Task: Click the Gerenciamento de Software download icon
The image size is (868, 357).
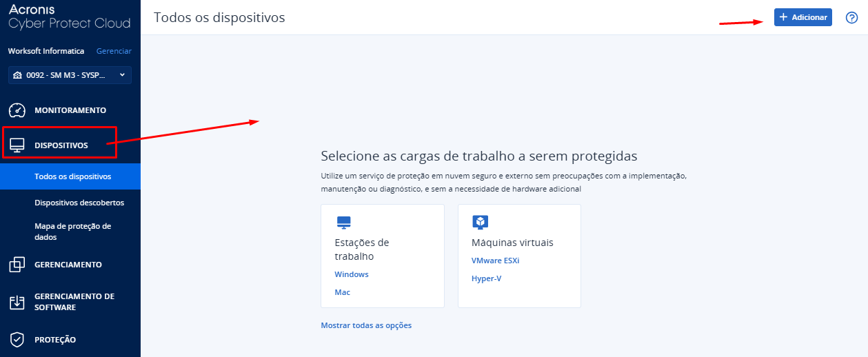Action: [x=17, y=302]
